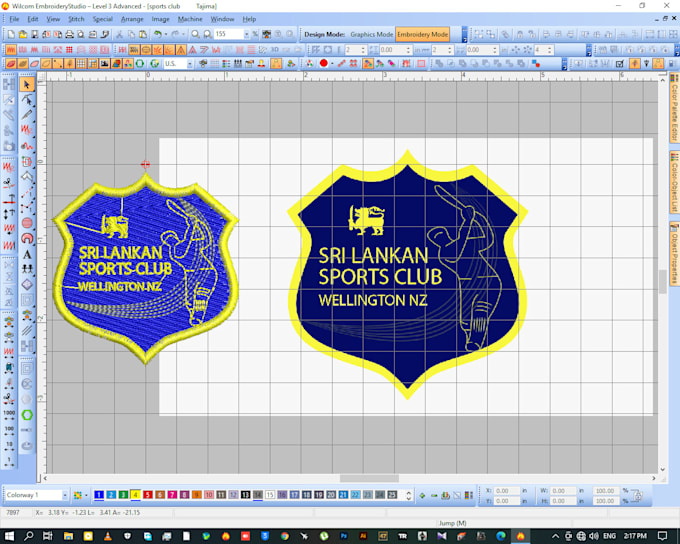Click the checkbox options icon in right toolbar

point(620,64)
